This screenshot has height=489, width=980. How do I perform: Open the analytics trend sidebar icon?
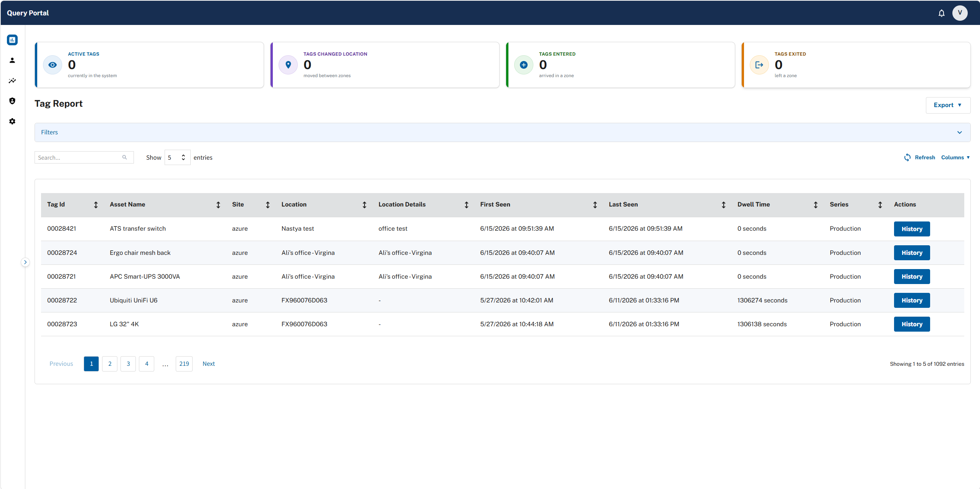pyautogui.click(x=12, y=81)
